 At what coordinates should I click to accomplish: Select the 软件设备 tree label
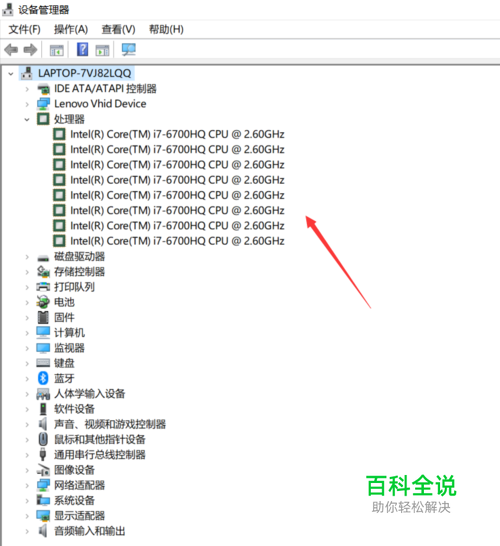click(x=74, y=409)
